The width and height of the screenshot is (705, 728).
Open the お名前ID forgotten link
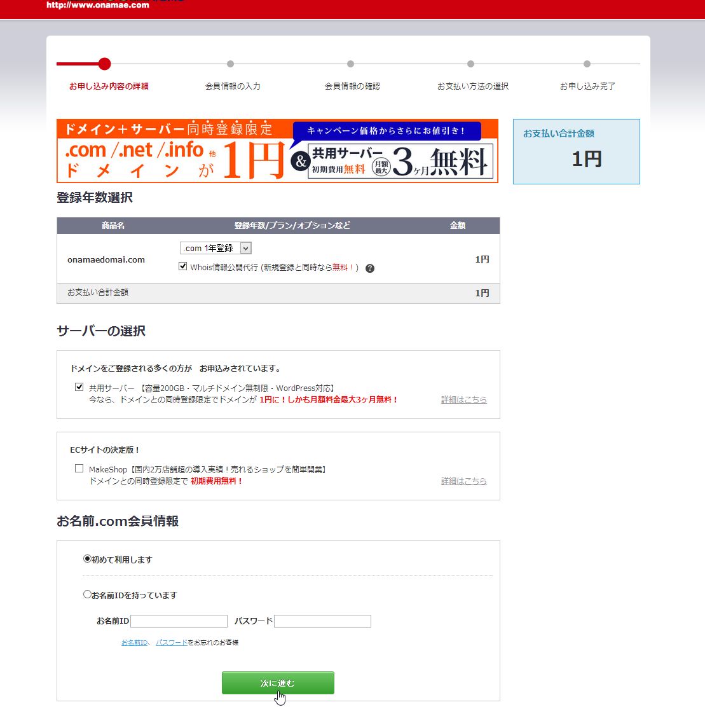point(135,643)
